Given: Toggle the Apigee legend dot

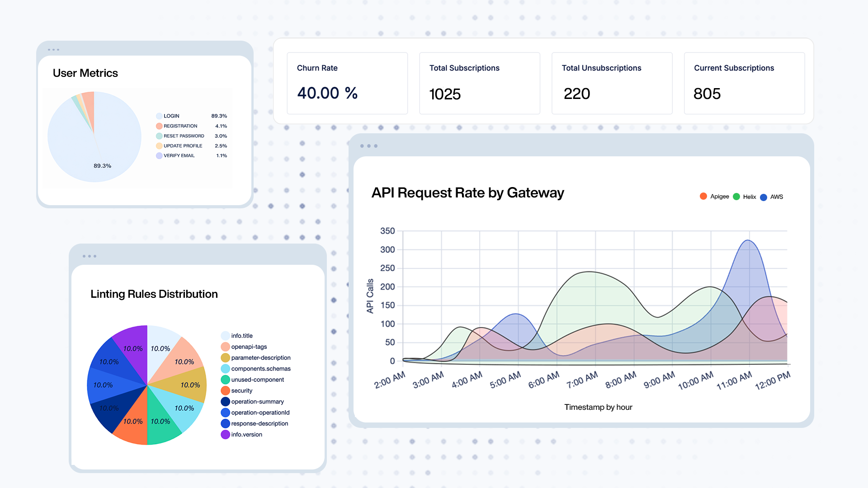Looking at the screenshot, I should (703, 196).
